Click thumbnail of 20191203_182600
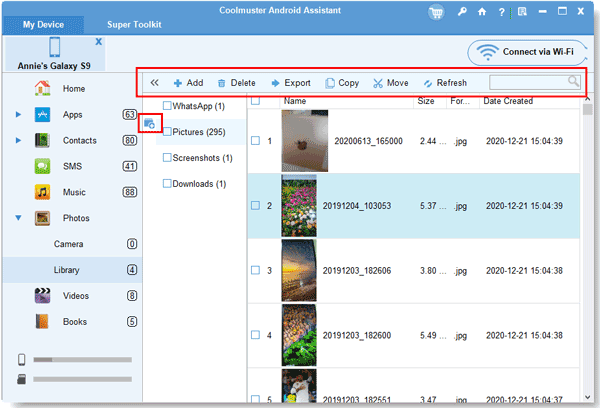Screen dimensions: 600x408 (x=299, y=335)
